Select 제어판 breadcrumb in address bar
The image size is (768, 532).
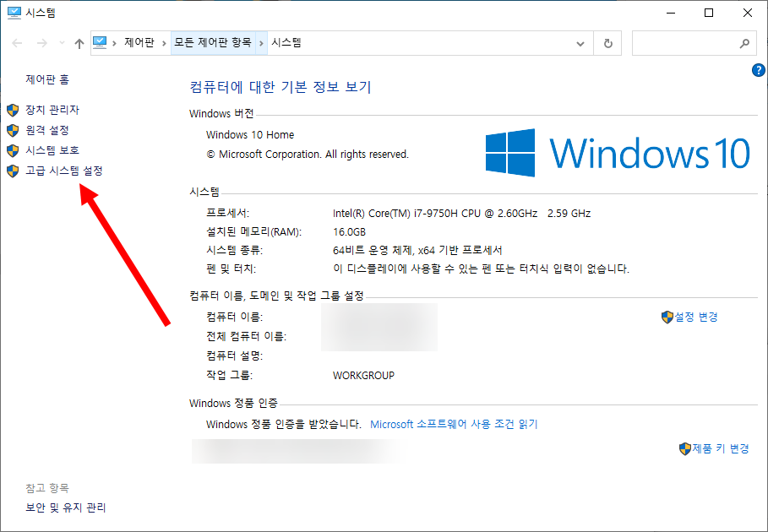(x=139, y=42)
